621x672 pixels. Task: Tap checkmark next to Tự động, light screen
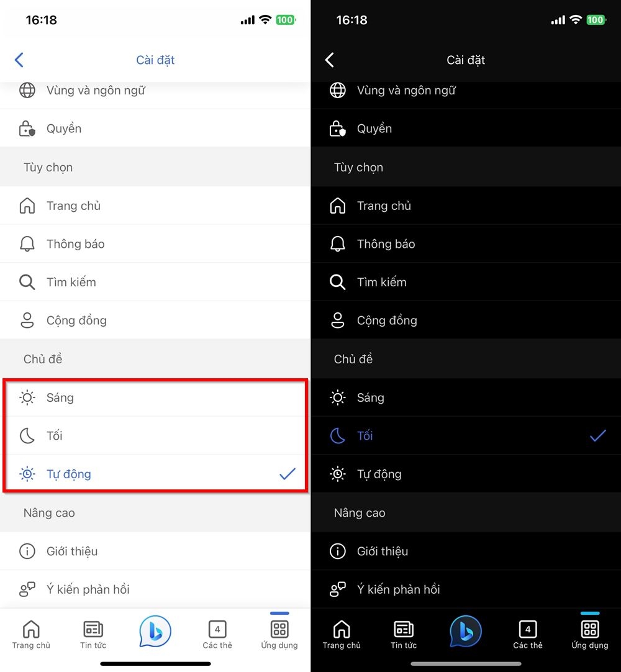(287, 474)
